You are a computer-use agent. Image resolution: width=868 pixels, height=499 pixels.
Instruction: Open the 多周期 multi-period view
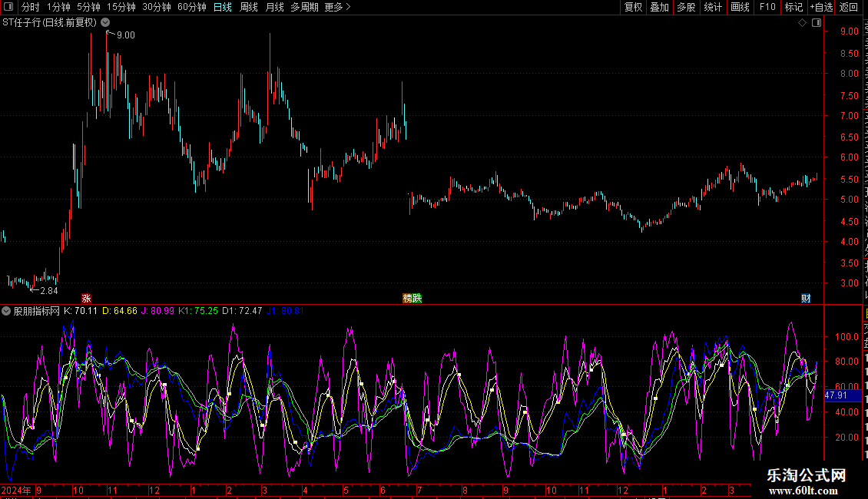[x=304, y=7]
